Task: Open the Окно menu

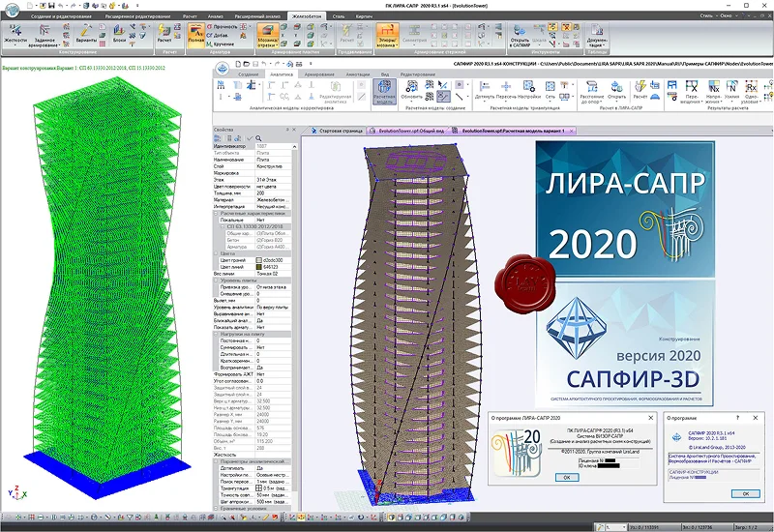Action: point(727,15)
